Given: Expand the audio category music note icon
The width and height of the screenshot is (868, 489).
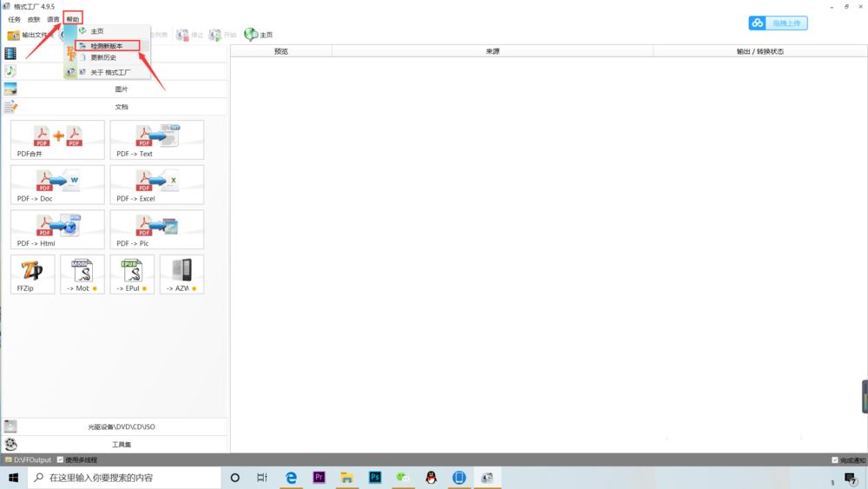Looking at the screenshot, I should pos(10,71).
